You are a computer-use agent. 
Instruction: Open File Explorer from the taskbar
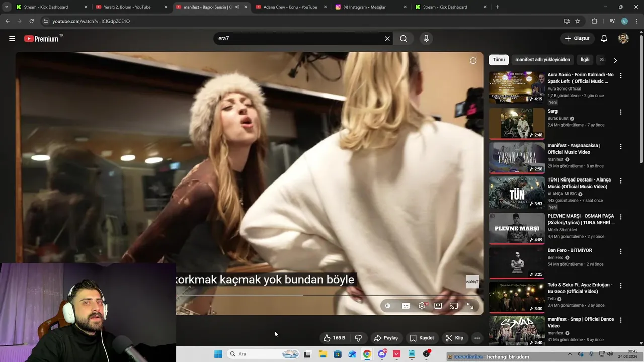pos(323,354)
